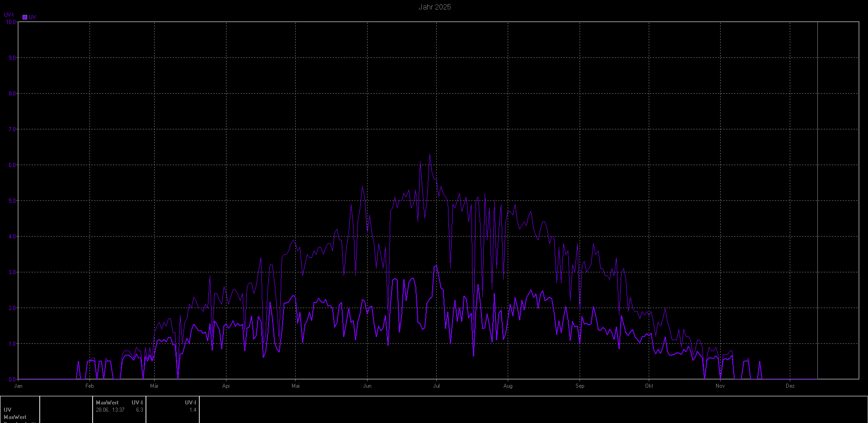Click the UV-I unit label above the y-axis
The image size is (868, 423).
coord(9,15)
